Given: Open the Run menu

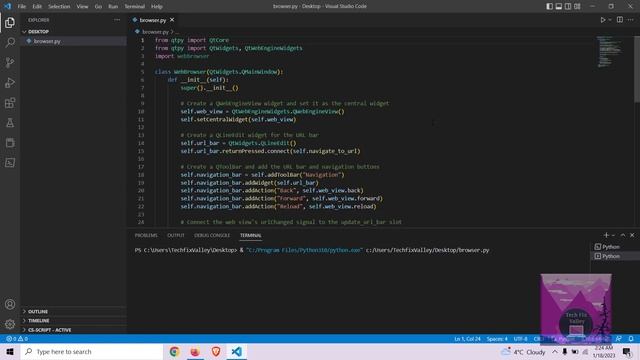Looking at the screenshot, I should coord(113,6).
